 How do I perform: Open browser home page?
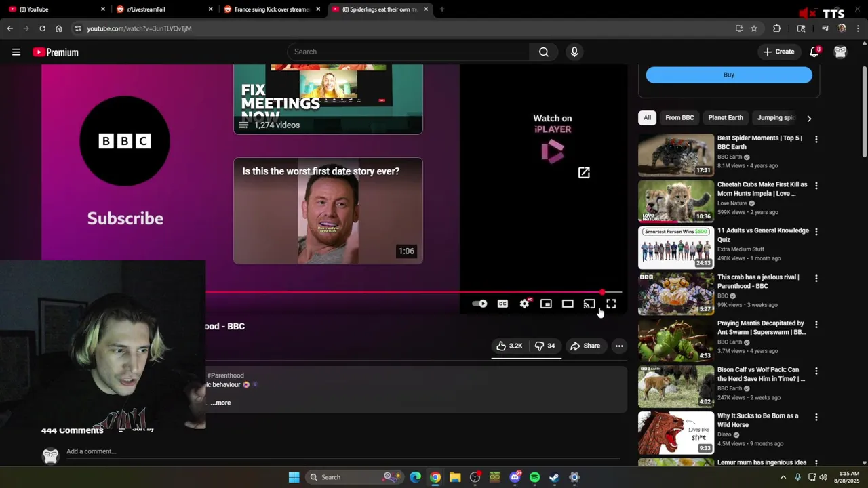58,28
